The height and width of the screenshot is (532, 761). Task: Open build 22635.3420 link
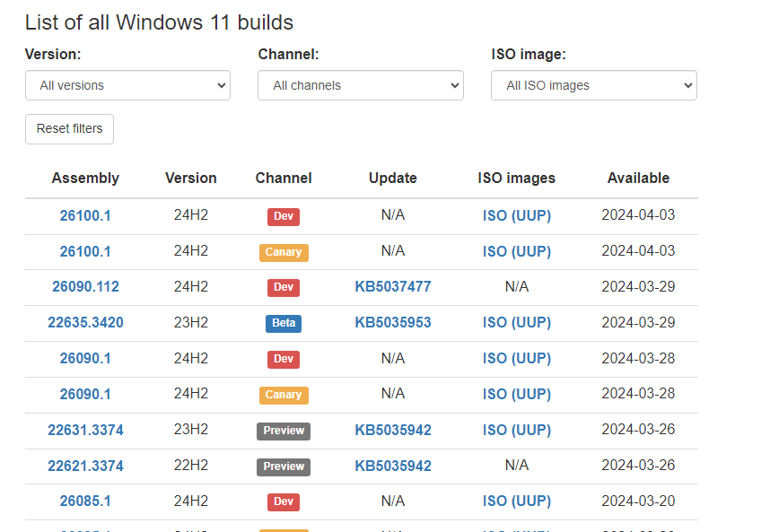(x=85, y=322)
